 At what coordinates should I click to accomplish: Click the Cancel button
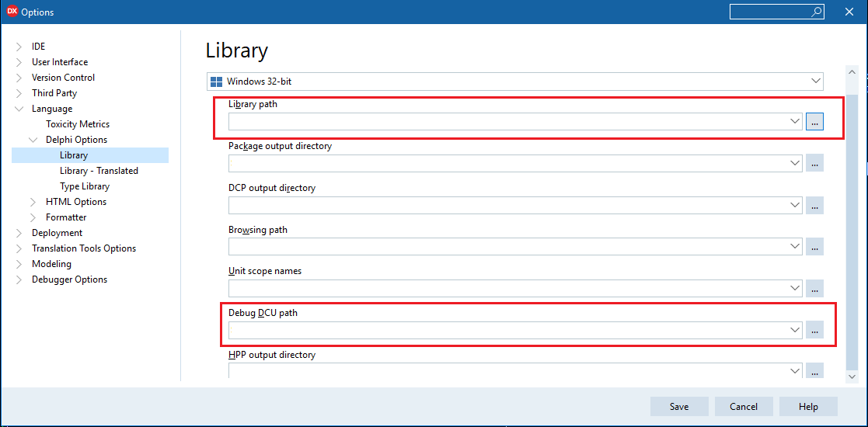point(744,407)
